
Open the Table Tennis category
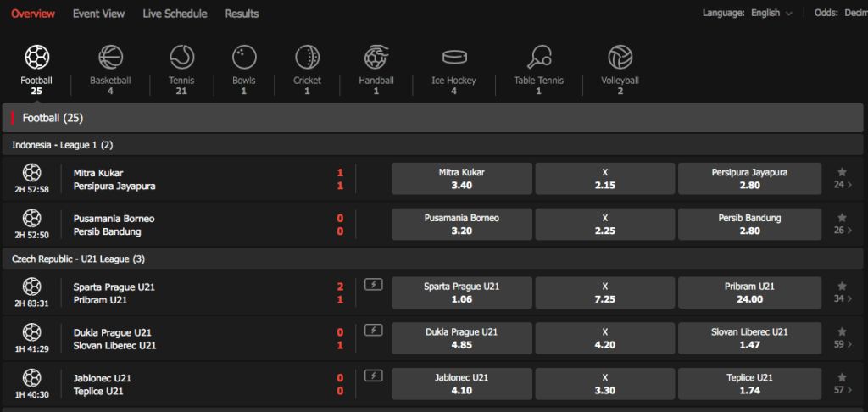538,57
